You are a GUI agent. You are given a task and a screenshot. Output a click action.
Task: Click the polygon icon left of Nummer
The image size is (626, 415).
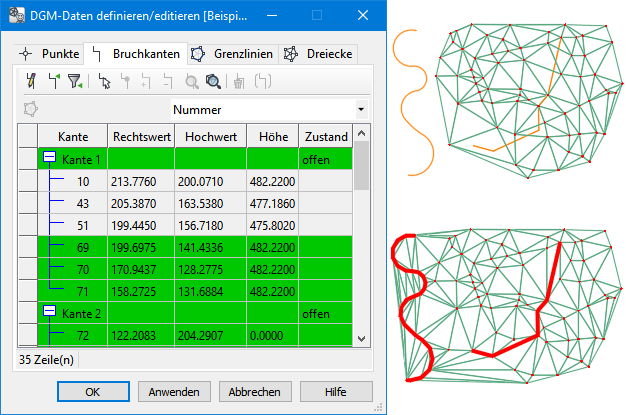(31, 109)
